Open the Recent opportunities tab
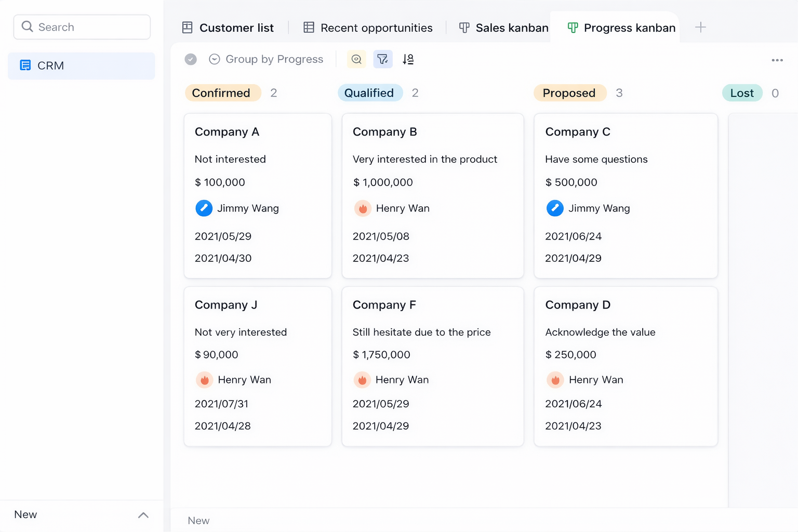This screenshot has height=532, width=798. tap(368, 28)
